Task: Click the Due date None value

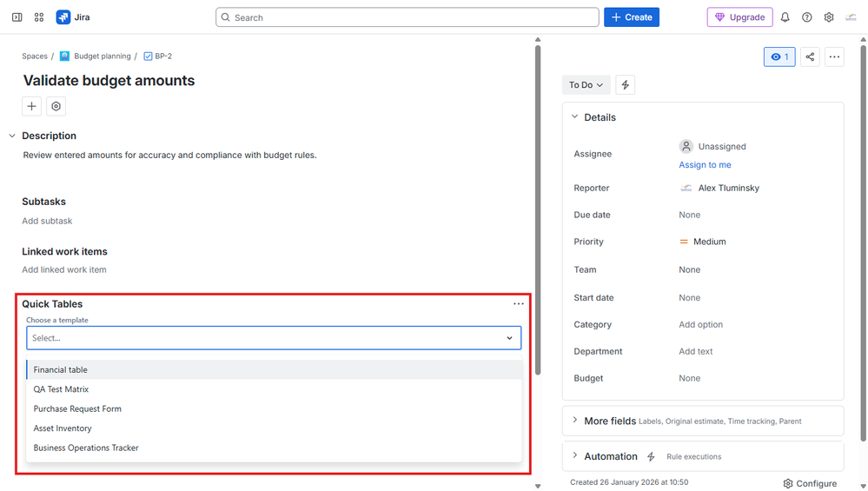Action: (689, 215)
